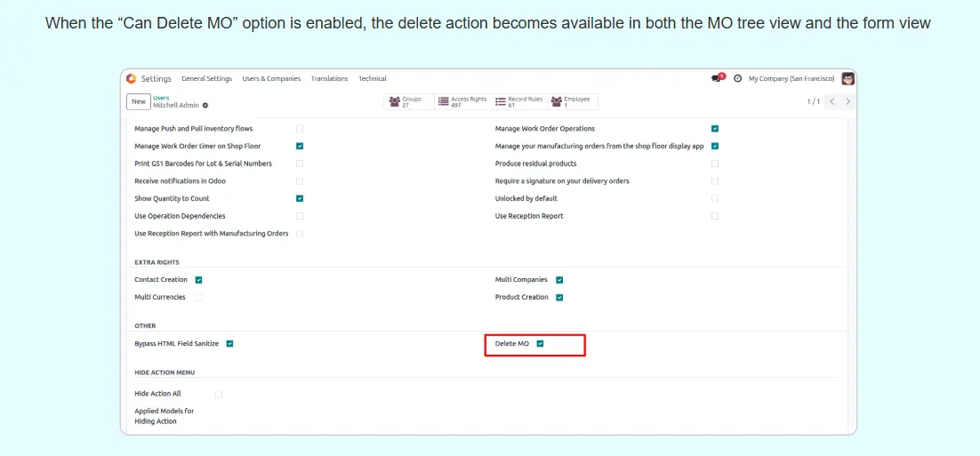Open My Company (San Francisco) switcher
The image size is (980, 456).
[791, 78]
